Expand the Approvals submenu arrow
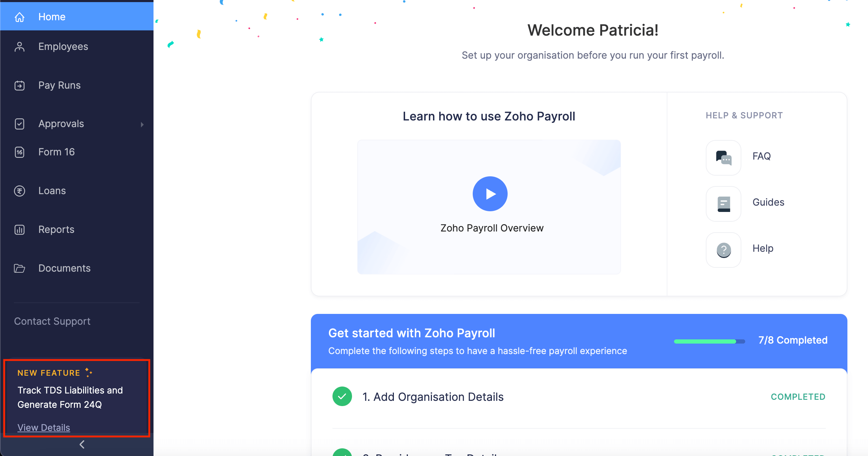 coord(142,124)
